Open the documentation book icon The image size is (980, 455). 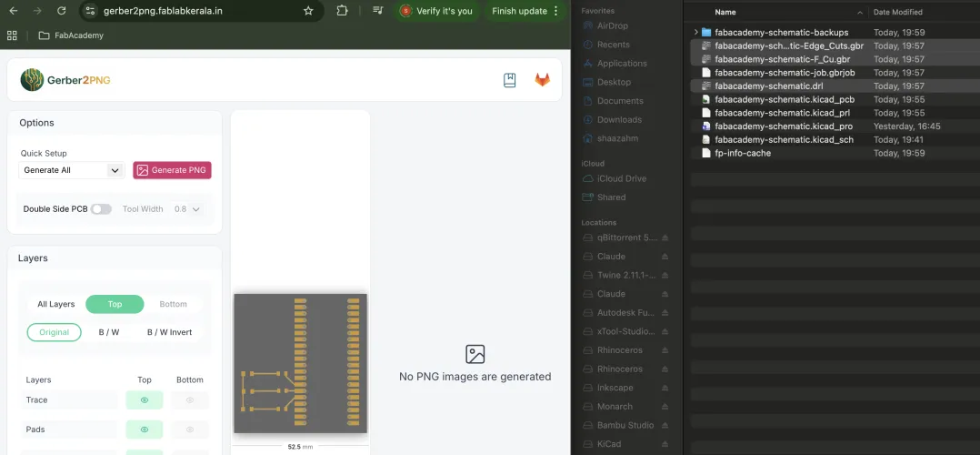tap(509, 80)
